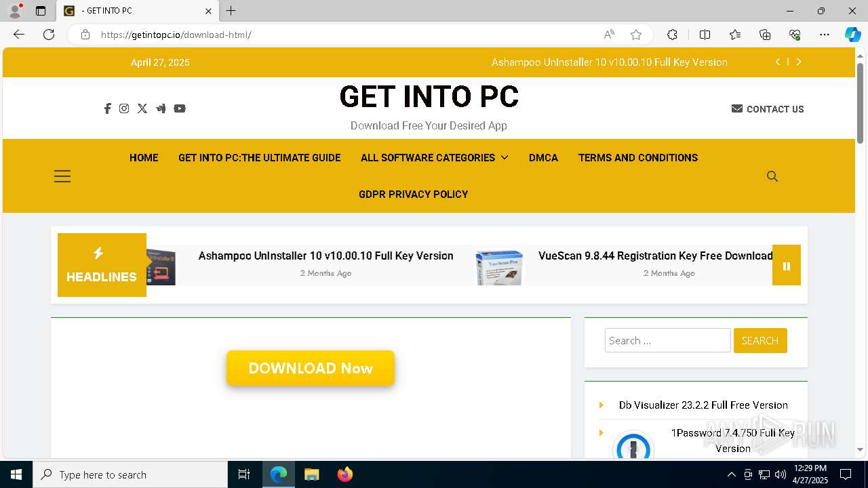Image resolution: width=868 pixels, height=488 pixels.
Task: Click the CONTACT US link
Action: [768, 109]
